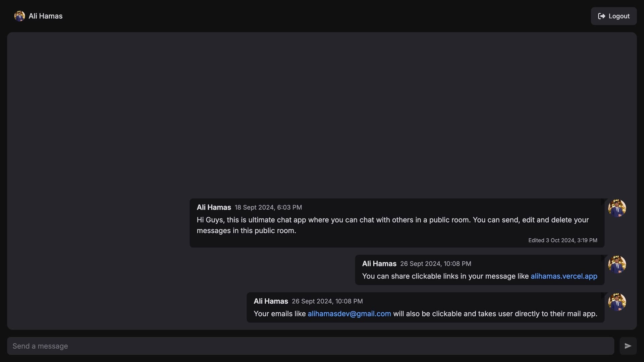Click the Edited 3 Oct 2024 label
Image resolution: width=644 pixels, height=362 pixels.
(x=563, y=240)
